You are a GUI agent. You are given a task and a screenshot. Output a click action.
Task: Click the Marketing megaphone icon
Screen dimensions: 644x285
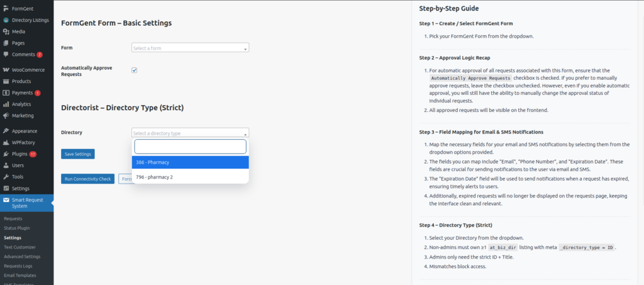pos(6,116)
